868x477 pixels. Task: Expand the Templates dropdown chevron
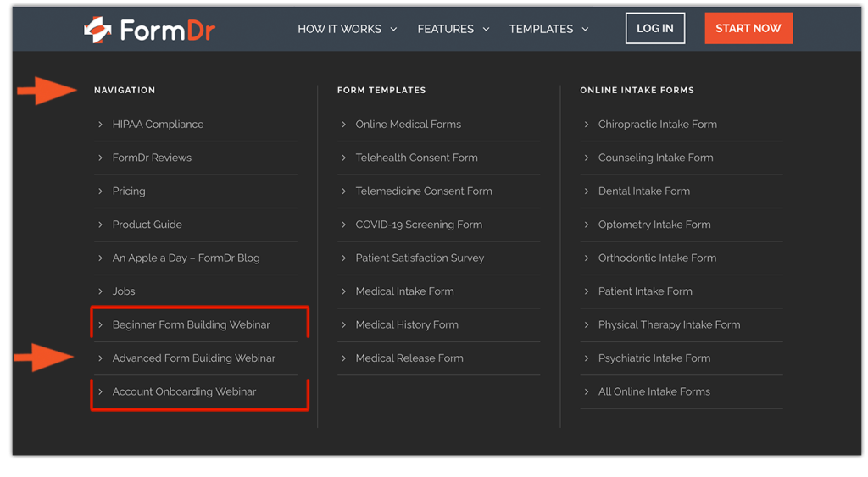pyautogui.click(x=585, y=30)
